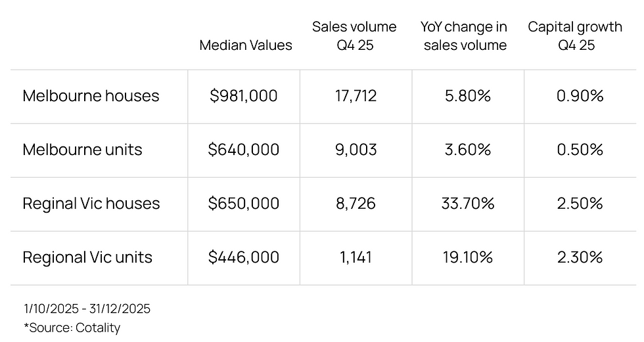
Task: Click the $981,000 median value cell
Action: tap(244, 96)
